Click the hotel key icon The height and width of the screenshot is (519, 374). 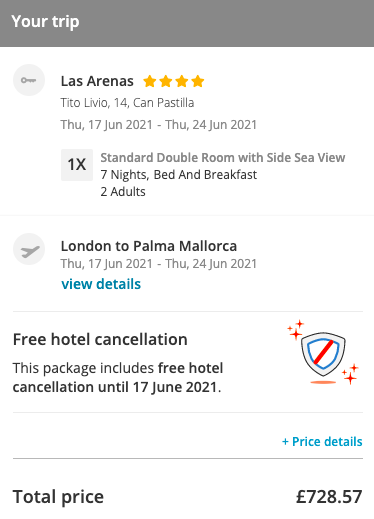(x=29, y=80)
